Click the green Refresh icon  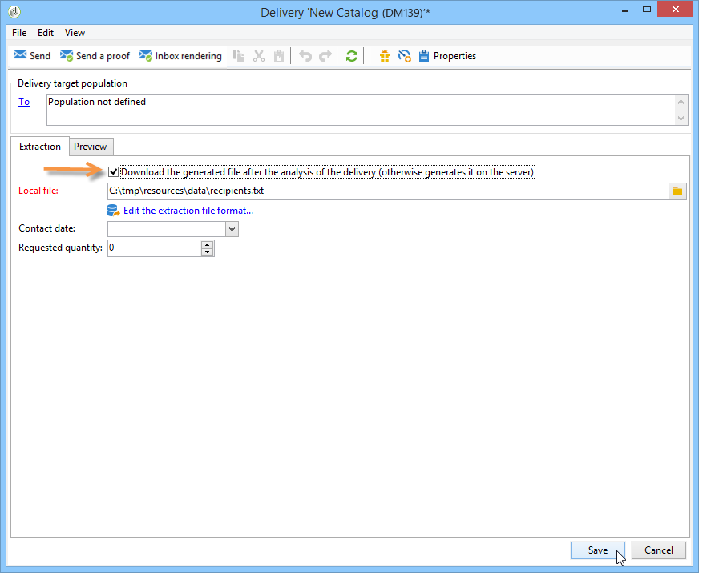click(352, 56)
